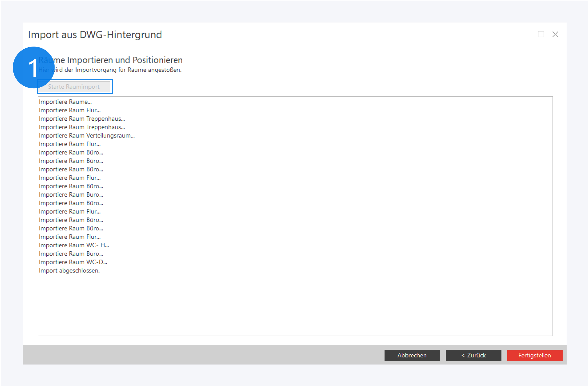Select the Verteilungsraum import log entry
This screenshot has width=588, height=386.
(87, 136)
